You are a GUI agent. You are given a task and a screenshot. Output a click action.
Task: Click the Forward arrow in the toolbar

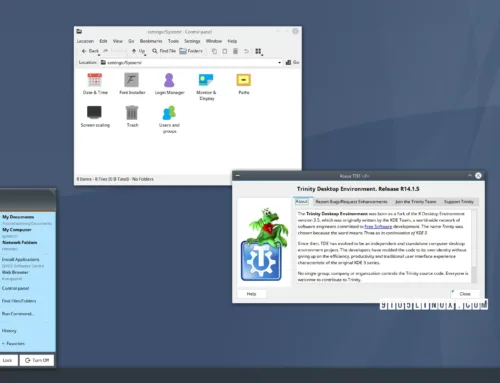(106, 51)
